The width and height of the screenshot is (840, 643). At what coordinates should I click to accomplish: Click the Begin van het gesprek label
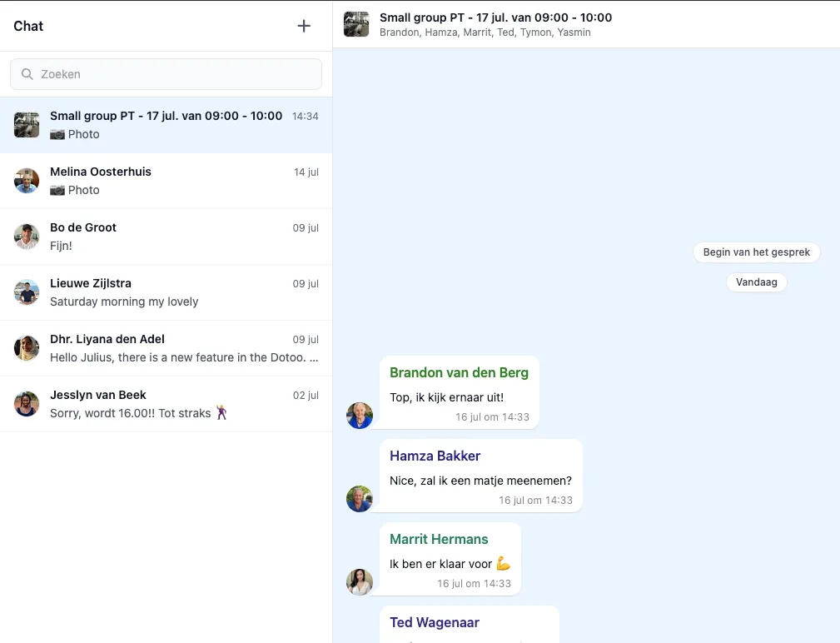(757, 252)
